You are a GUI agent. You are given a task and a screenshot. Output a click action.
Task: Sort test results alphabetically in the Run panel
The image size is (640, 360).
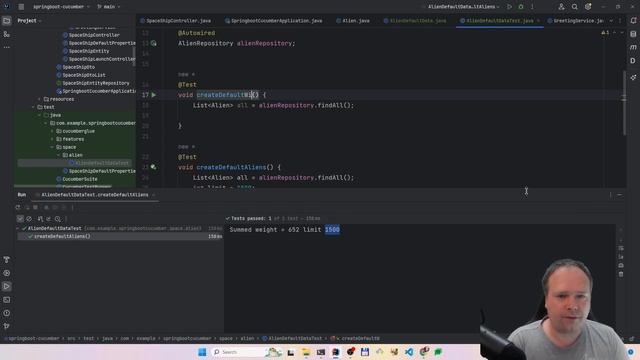[x=40, y=219]
